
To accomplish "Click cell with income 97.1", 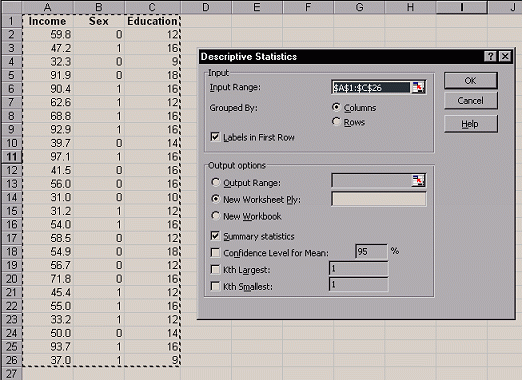I will pos(48,157).
